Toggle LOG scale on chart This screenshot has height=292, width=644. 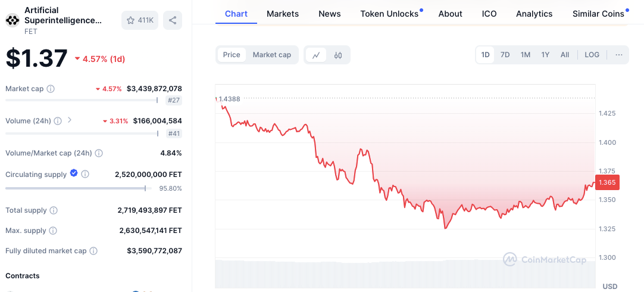pyautogui.click(x=592, y=55)
